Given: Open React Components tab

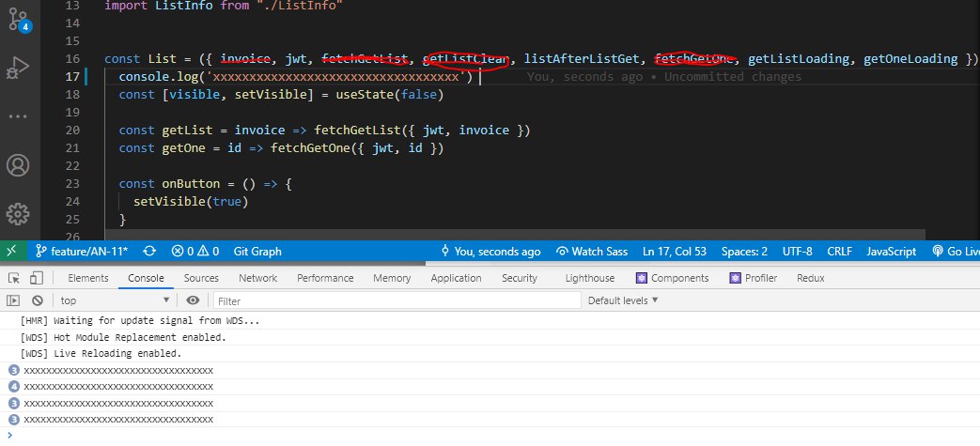Looking at the screenshot, I should (673, 278).
